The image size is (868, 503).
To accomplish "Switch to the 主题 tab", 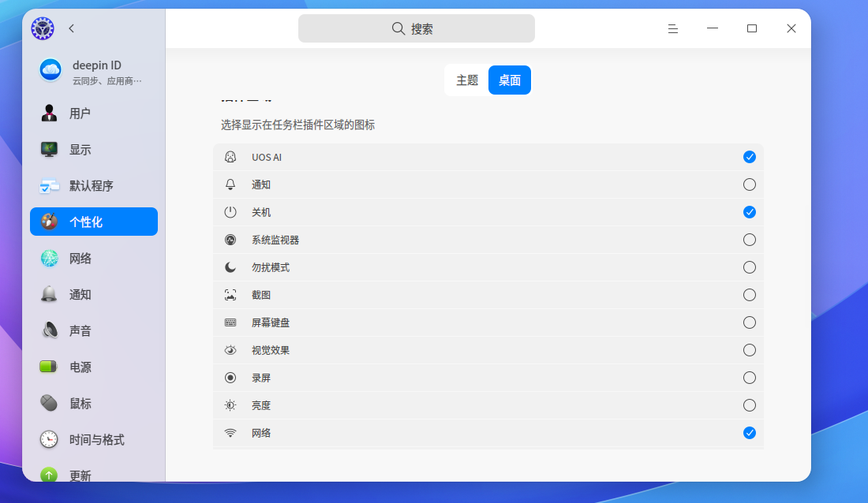I will click(466, 80).
